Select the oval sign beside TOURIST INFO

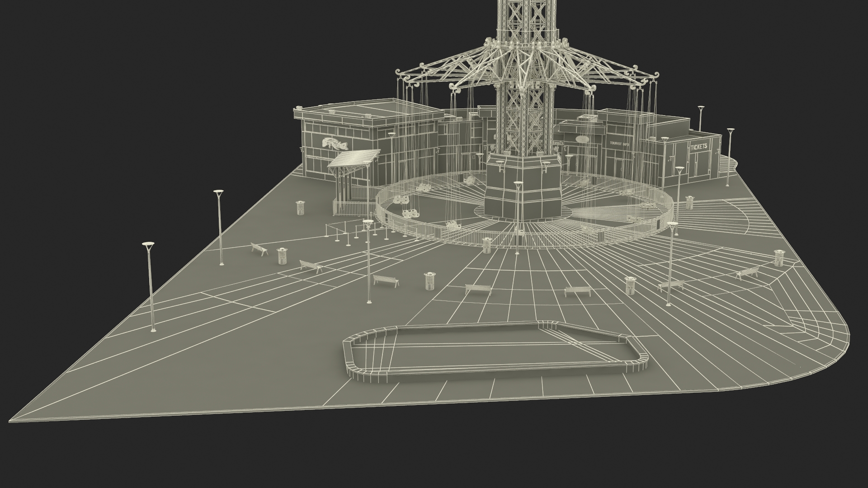point(582,139)
